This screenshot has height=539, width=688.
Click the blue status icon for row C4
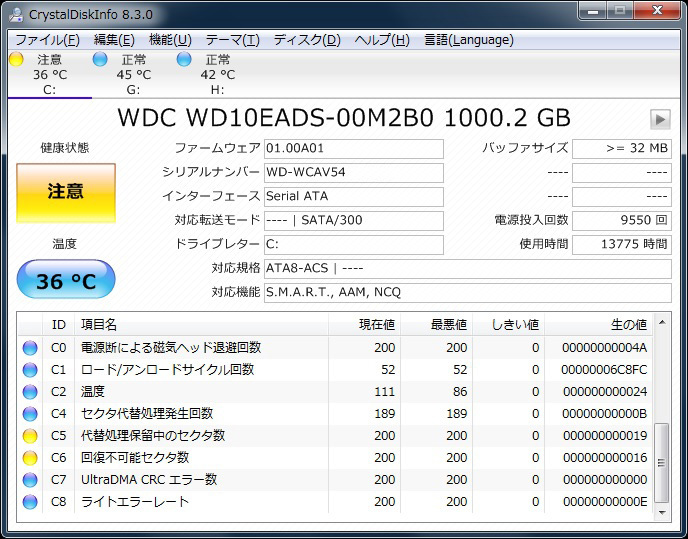pos(30,414)
